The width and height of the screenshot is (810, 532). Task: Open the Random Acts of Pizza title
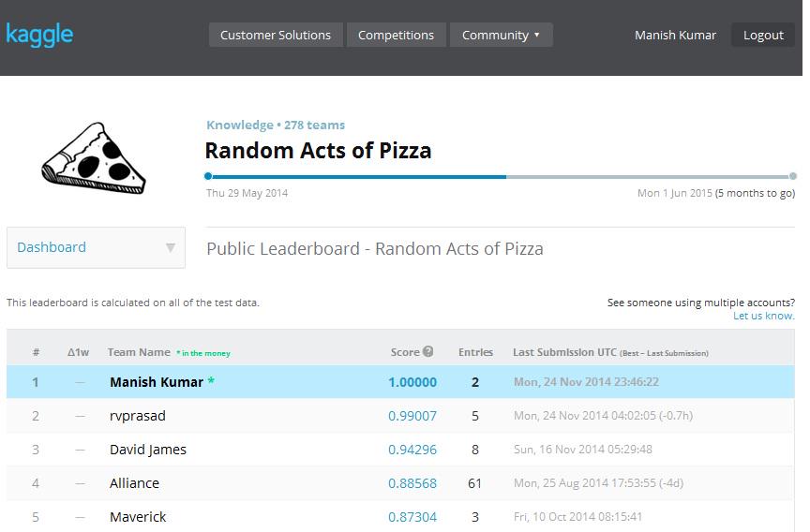pos(318,151)
